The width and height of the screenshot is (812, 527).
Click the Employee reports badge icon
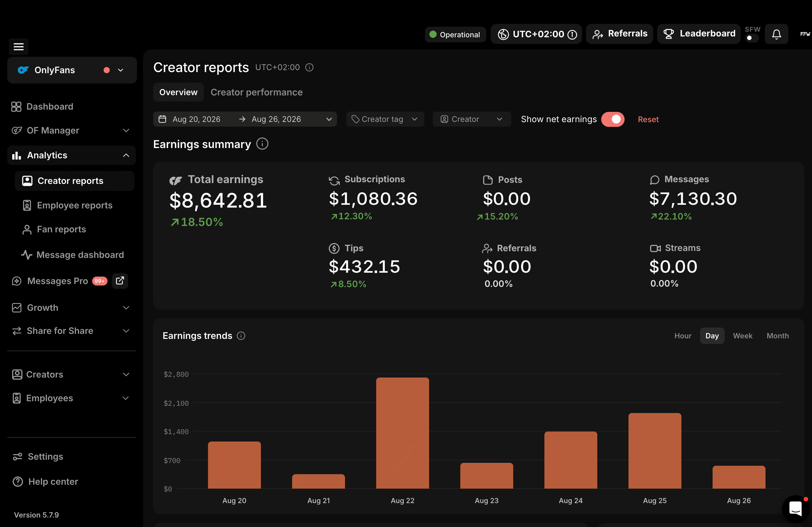click(x=27, y=205)
